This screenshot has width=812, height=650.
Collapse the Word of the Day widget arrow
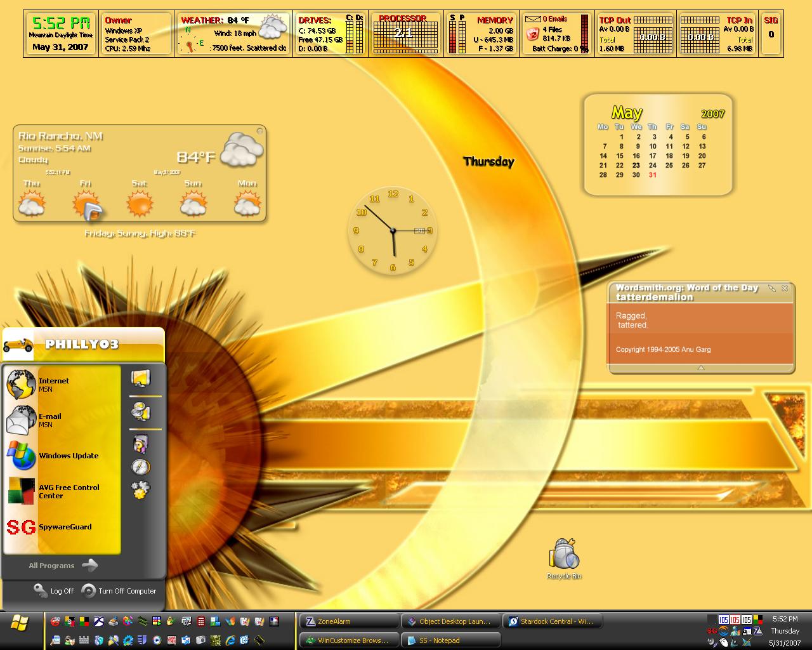[701, 368]
